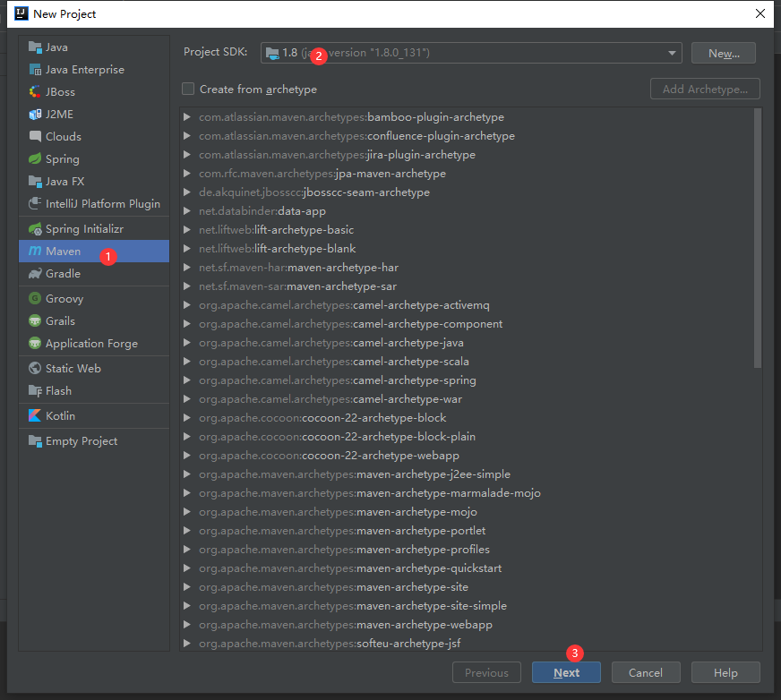
Task: Click the Clouds icon
Action: [x=35, y=136]
